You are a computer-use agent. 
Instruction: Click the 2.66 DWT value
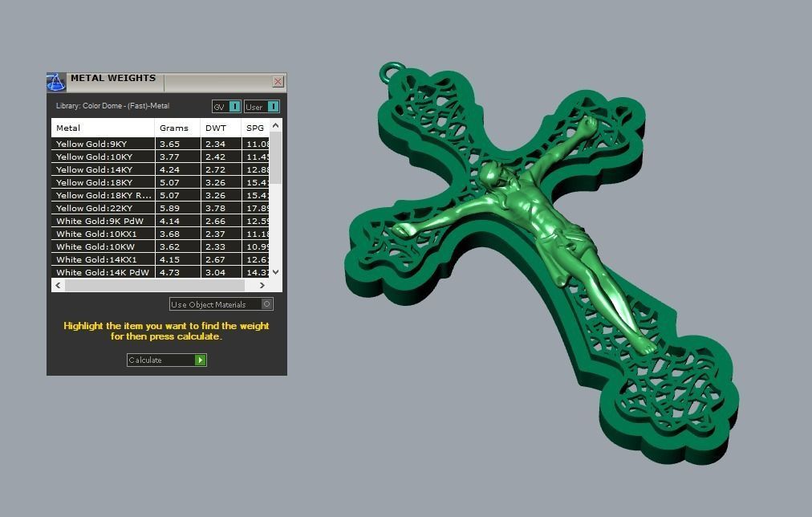(215, 222)
